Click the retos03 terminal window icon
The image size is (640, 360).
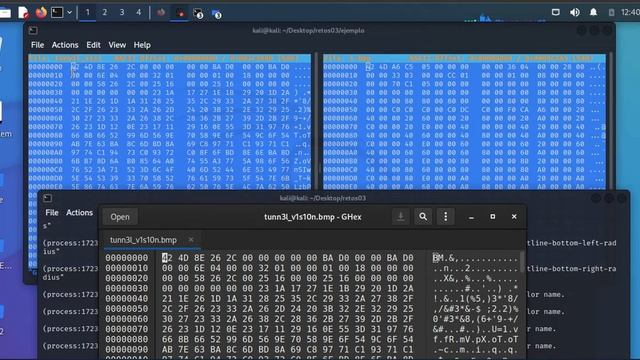47,198
